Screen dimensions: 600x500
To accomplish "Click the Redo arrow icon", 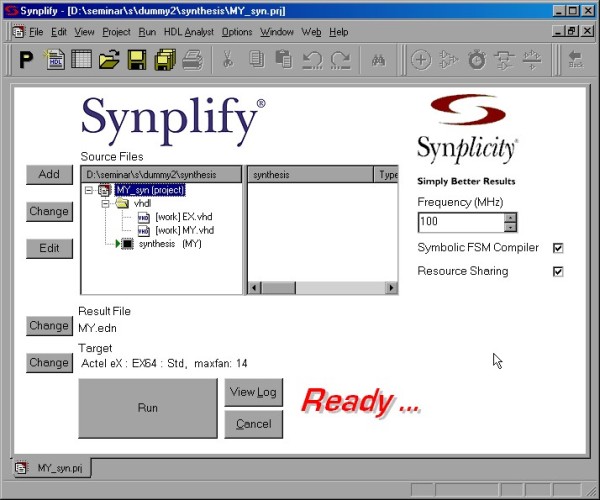I will [340, 60].
